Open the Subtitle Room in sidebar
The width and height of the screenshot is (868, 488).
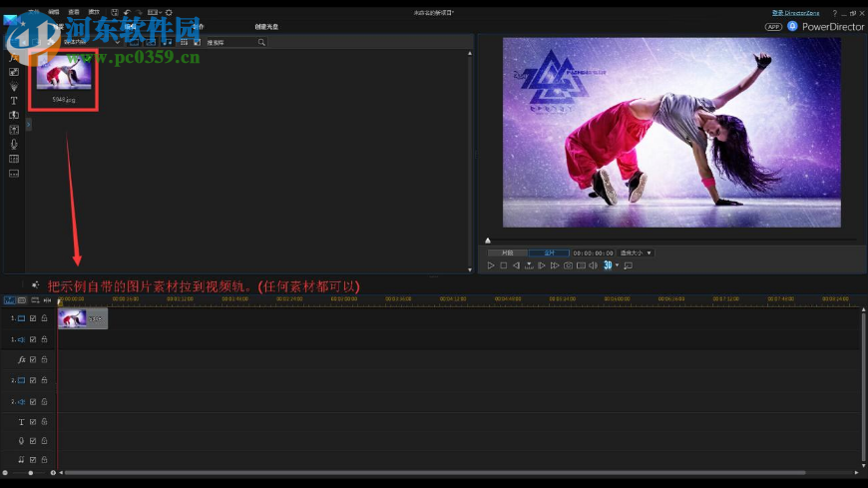tap(14, 174)
